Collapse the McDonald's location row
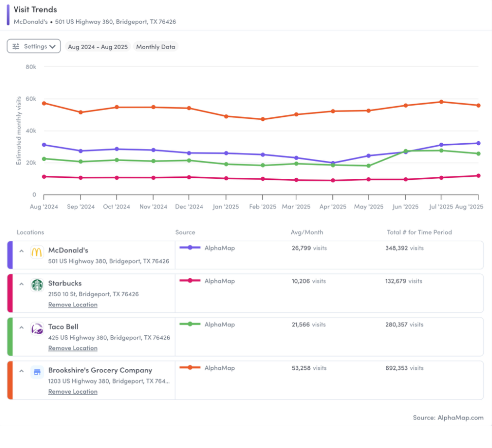492x448 pixels. click(x=21, y=251)
